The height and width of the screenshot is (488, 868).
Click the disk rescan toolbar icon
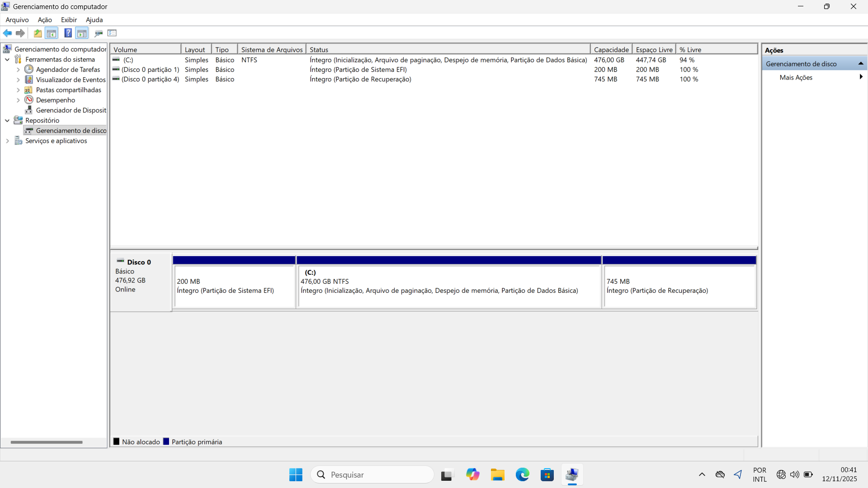pyautogui.click(x=99, y=33)
